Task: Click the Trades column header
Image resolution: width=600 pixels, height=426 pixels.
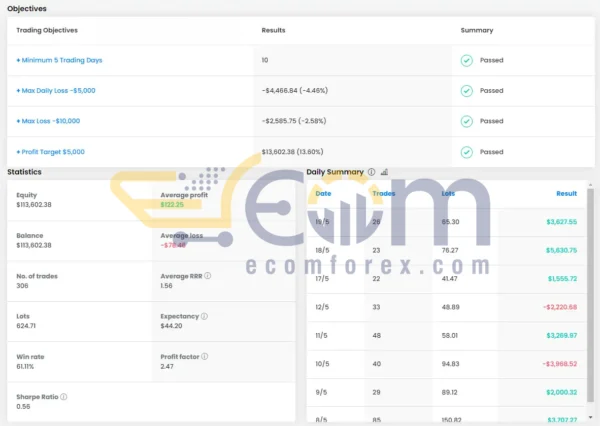Action: pos(383,193)
